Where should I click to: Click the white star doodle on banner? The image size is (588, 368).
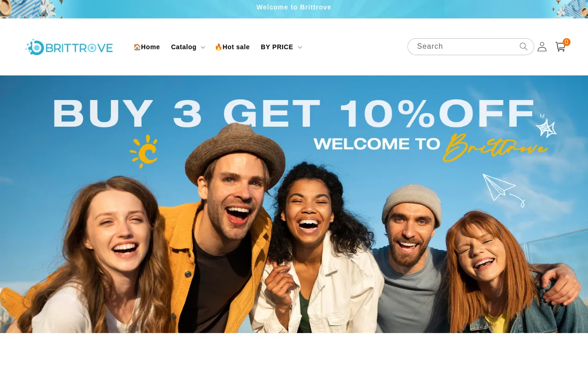pos(546,126)
